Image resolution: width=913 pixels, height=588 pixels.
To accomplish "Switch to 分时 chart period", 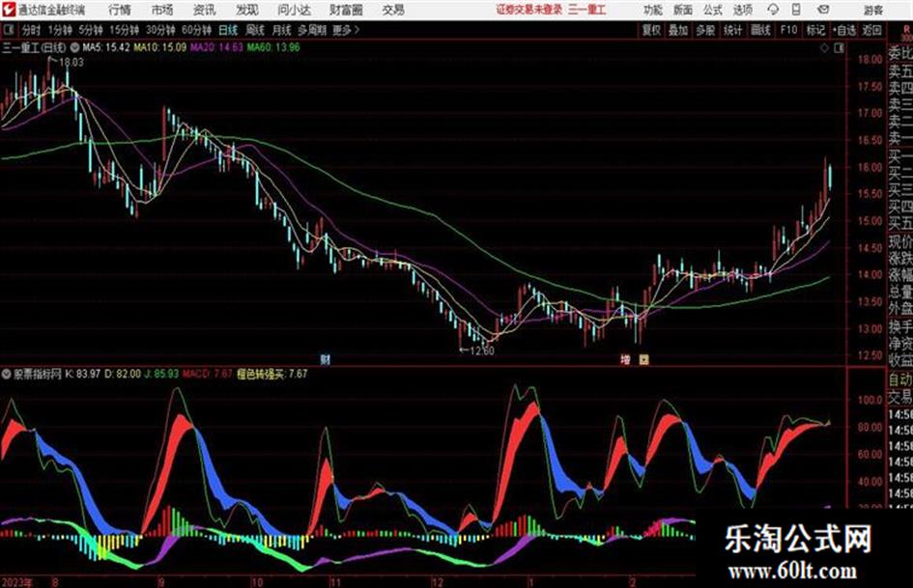I will (x=31, y=30).
